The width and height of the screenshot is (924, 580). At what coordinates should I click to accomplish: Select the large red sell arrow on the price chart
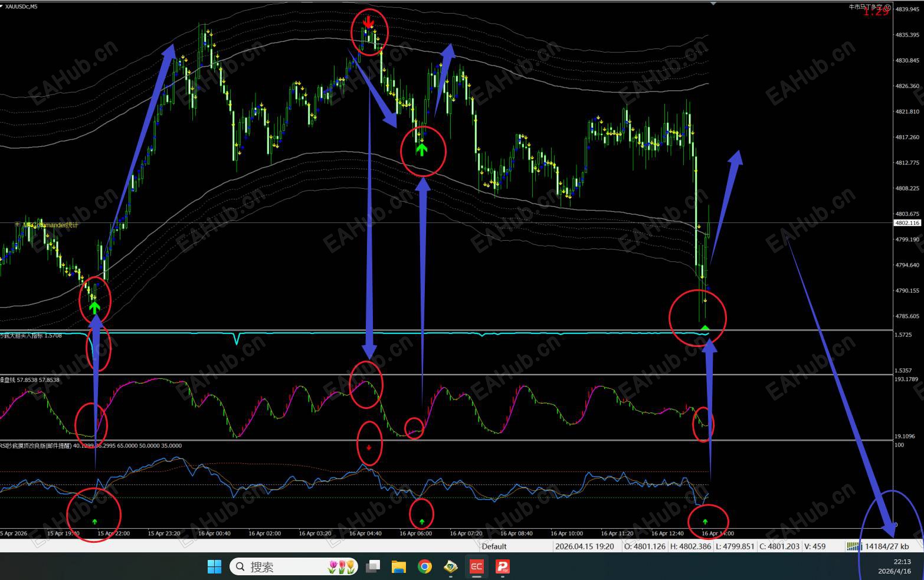(369, 23)
